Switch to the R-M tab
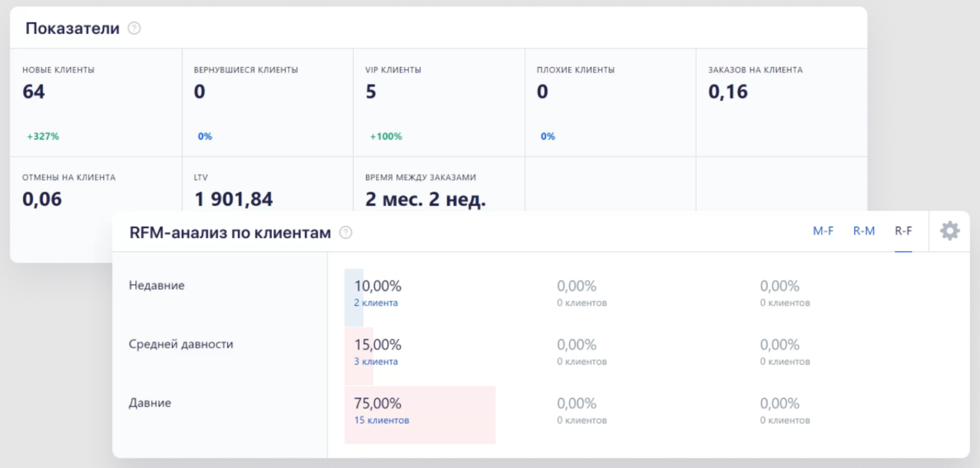Viewport: 980px width, 468px height. [x=864, y=231]
